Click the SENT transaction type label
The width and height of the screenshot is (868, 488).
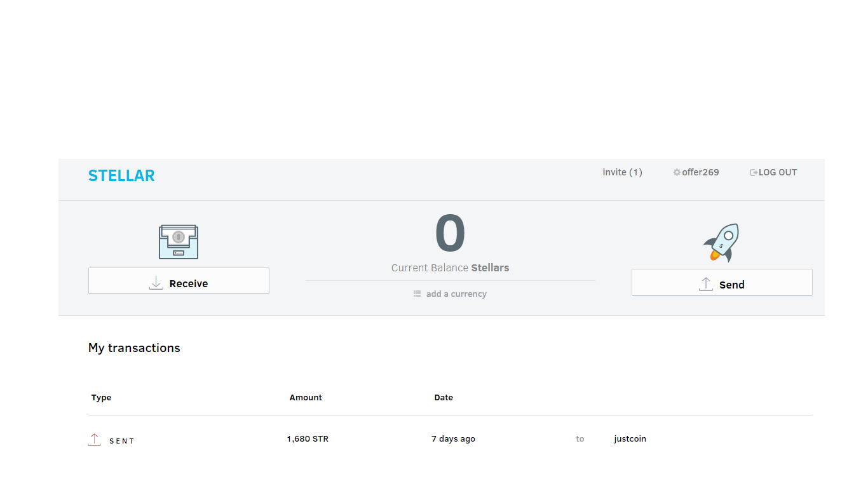[122, 441]
